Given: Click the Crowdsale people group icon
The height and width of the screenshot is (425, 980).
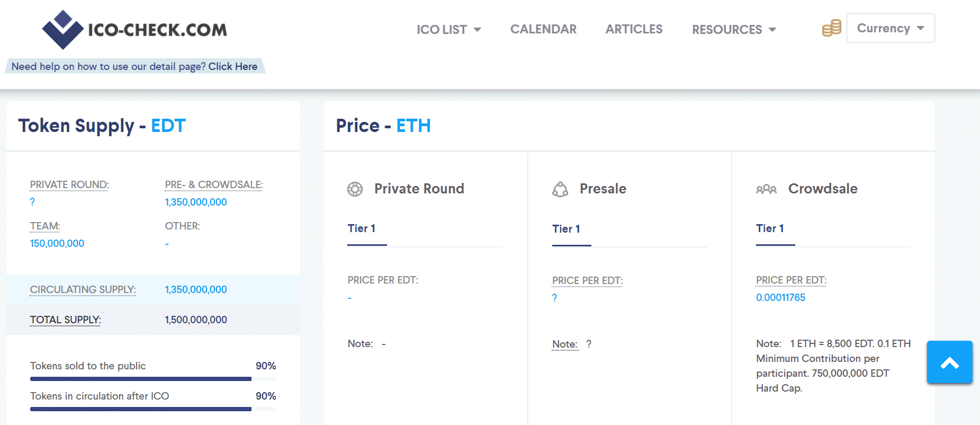Looking at the screenshot, I should (766, 189).
